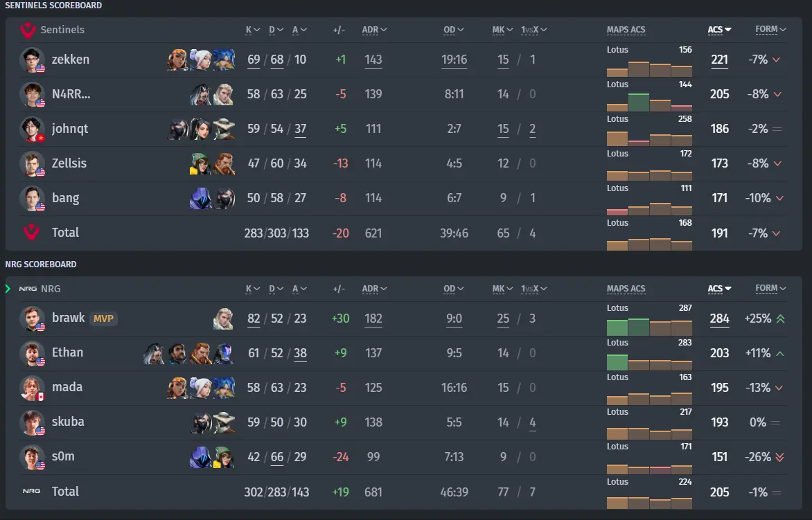Viewport: 812px width, 520px height.
Task: Open Ethan's player profile link
Action: pos(67,352)
